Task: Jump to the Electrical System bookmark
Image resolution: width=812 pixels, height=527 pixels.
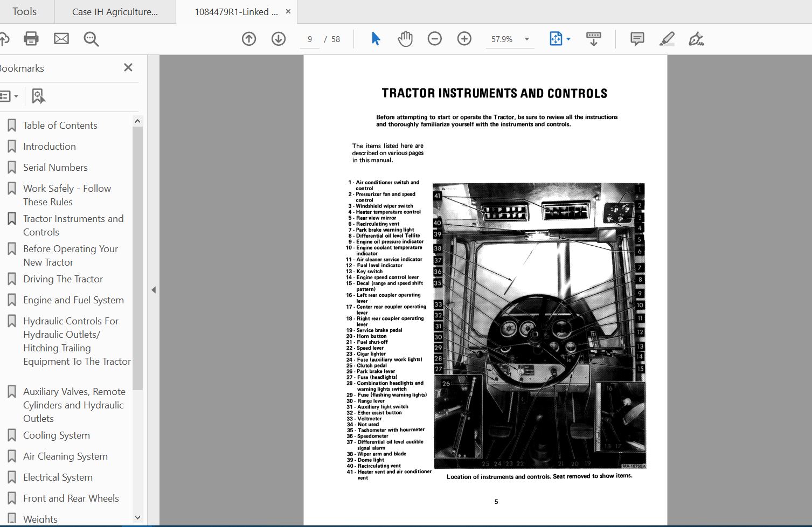Action: pyautogui.click(x=58, y=477)
